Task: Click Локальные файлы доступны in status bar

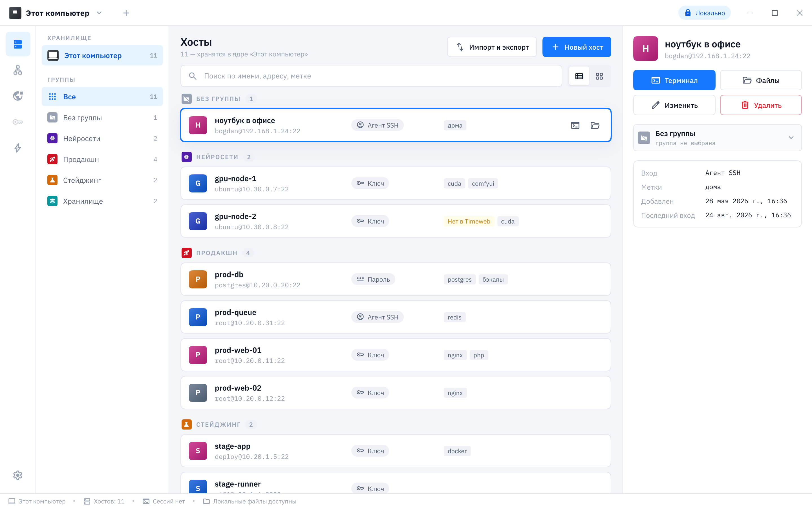Action: 250,501
